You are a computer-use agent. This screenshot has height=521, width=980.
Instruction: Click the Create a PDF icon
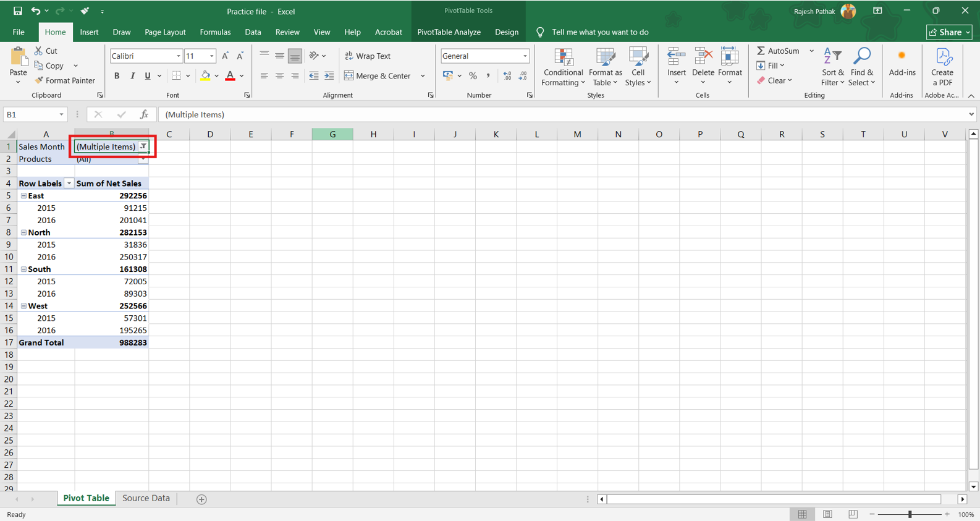pos(942,67)
